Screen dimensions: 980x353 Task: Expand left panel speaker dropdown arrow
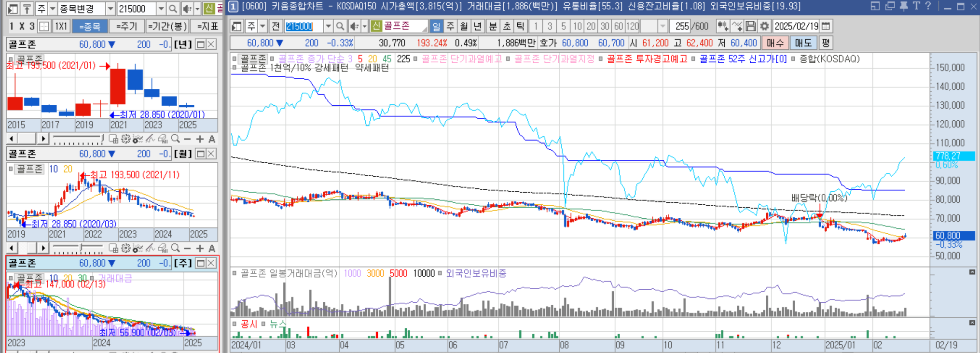pyautogui.click(x=197, y=9)
